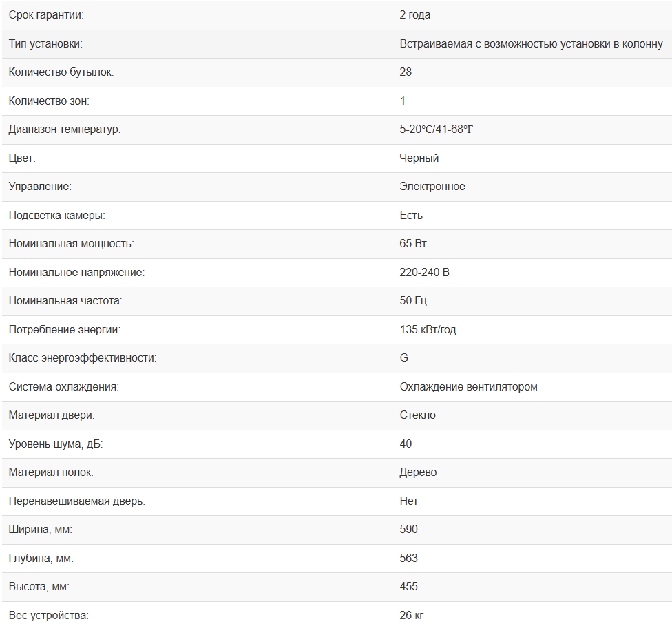Click the "Номинальная частота:" label
This screenshot has width=672, height=635.
65,301
